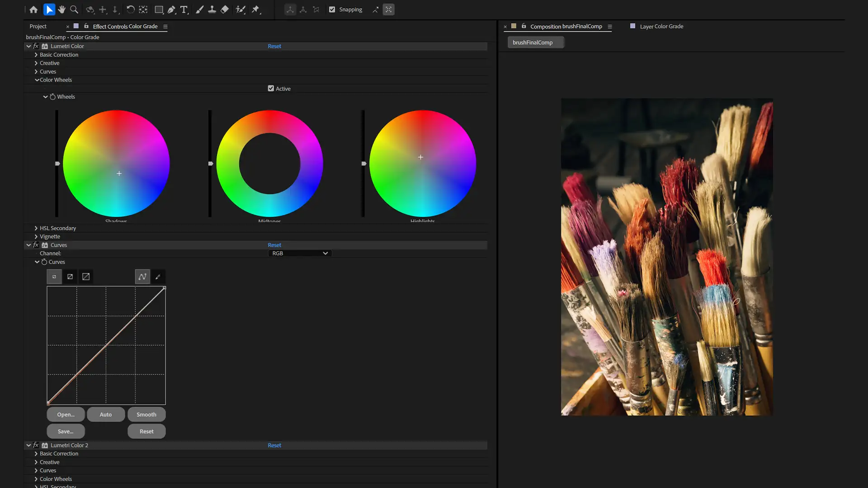Screen dimensions: 868x488
Task: Switch to the Project tab
Action: pos(38,26)
